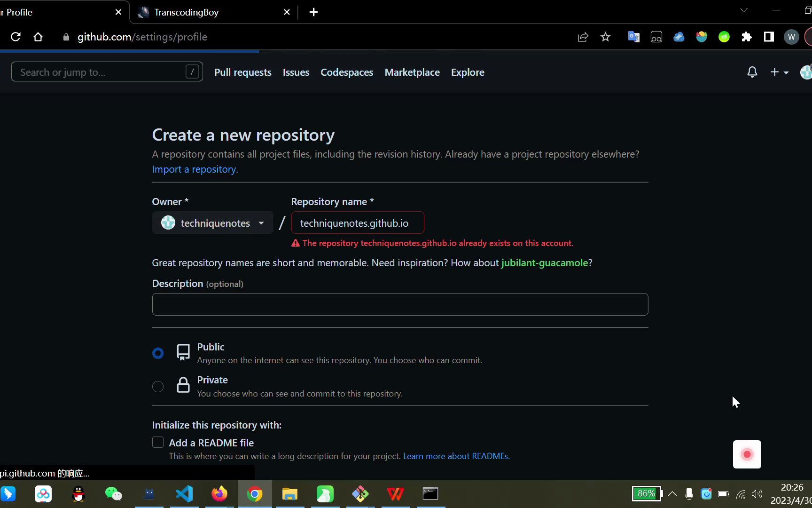
Task: Open the Wi-Fi network tray icon
Action: (x=741, y=494)
